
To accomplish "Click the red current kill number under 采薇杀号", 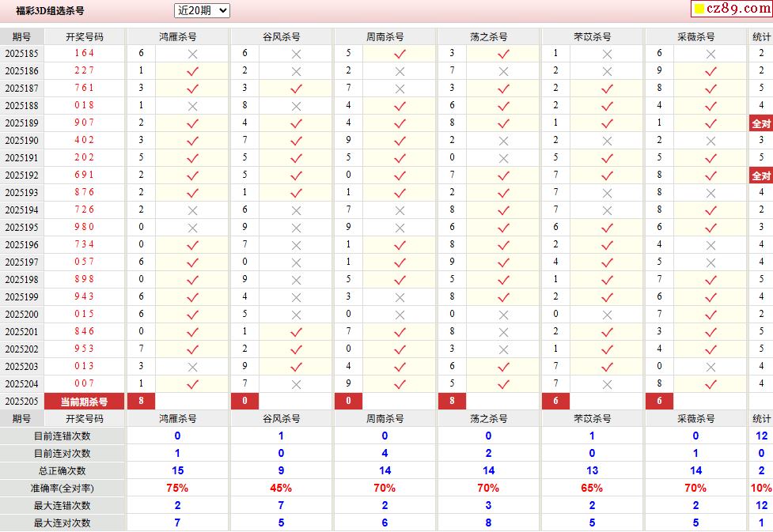I will 659,401.
